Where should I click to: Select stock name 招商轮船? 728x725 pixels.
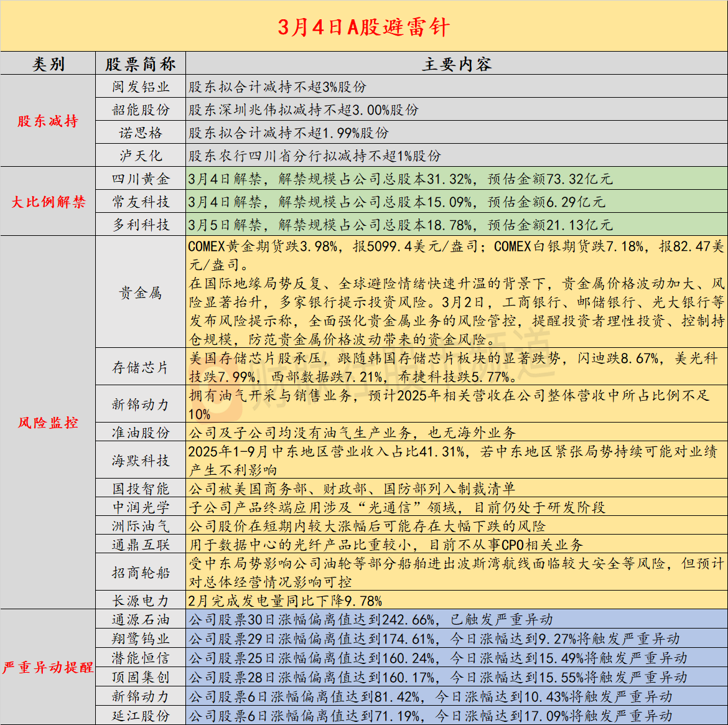coord(141,573)
